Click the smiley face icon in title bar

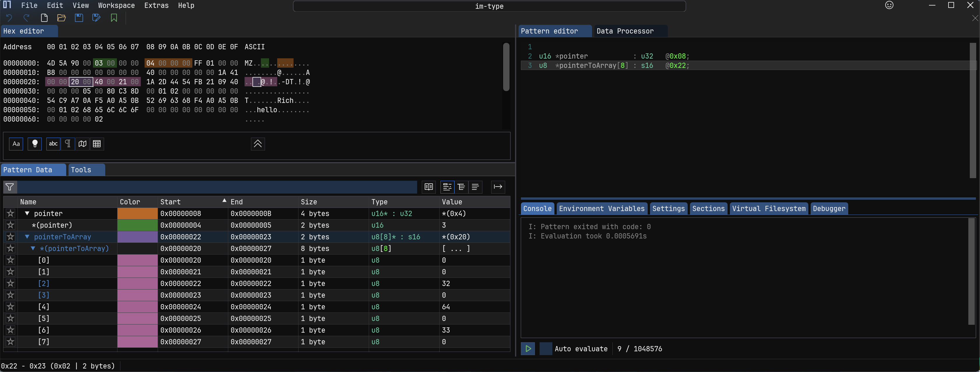point(889,5)
